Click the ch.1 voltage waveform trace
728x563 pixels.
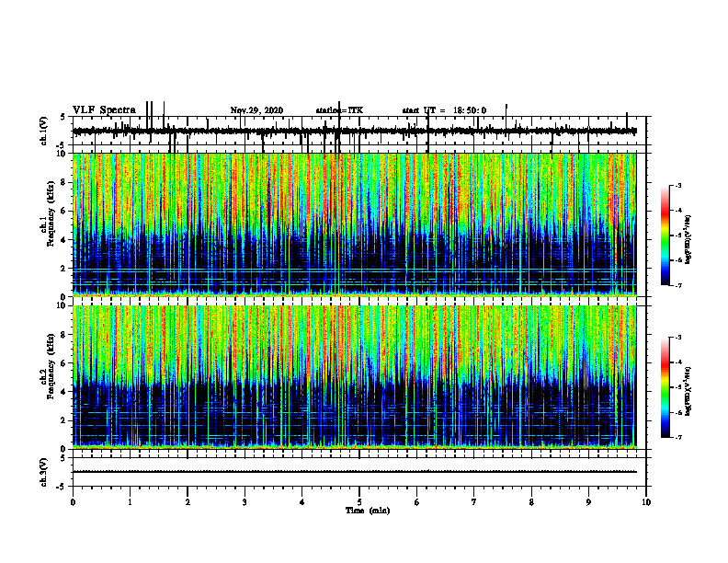pos(354,131)
